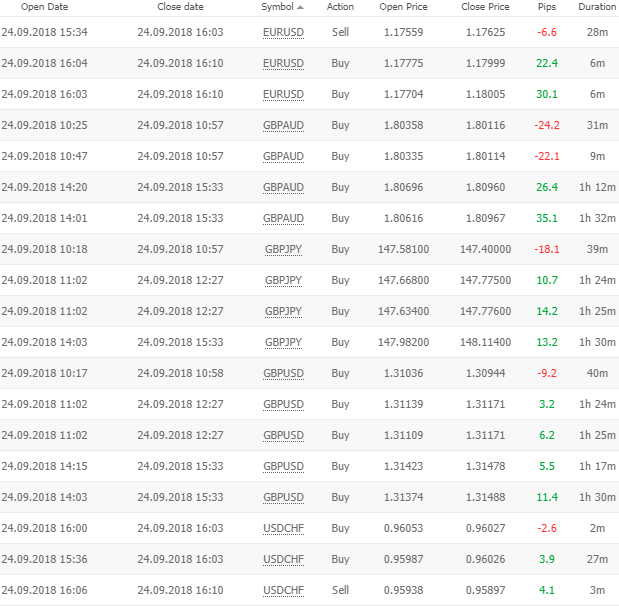Click the 4.1 pips value
Image resolution: width=619 pixels, height=606 pixels.
[x=547, y=590]
